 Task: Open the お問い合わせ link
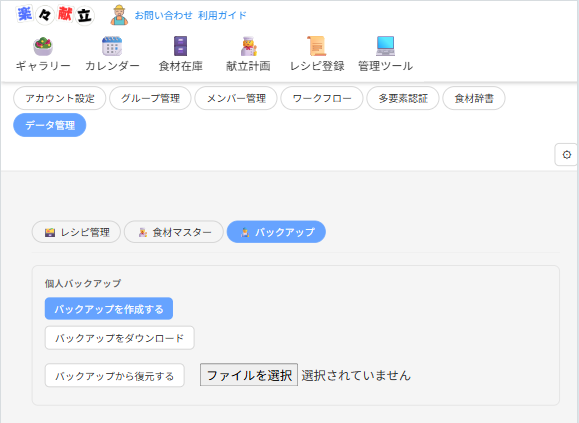point(163,15)
